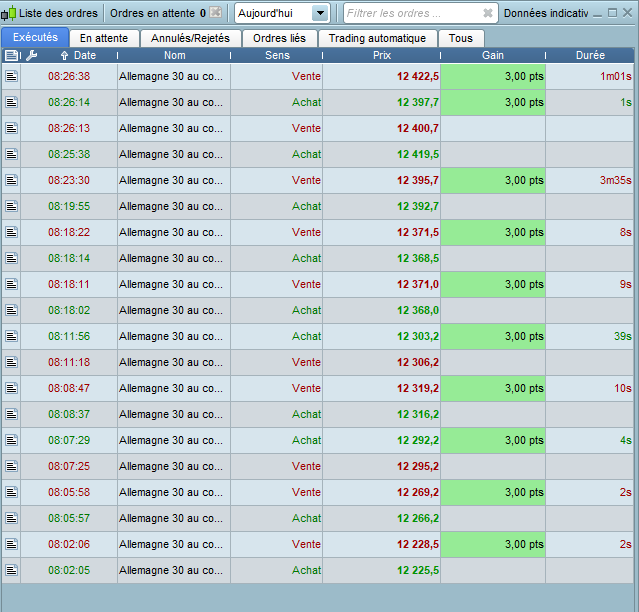Clear the order filter field

coord(487,13)
